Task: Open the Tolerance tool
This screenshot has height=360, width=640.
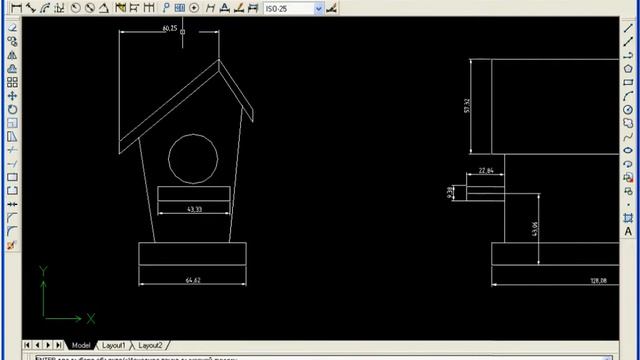Action: 180,8
